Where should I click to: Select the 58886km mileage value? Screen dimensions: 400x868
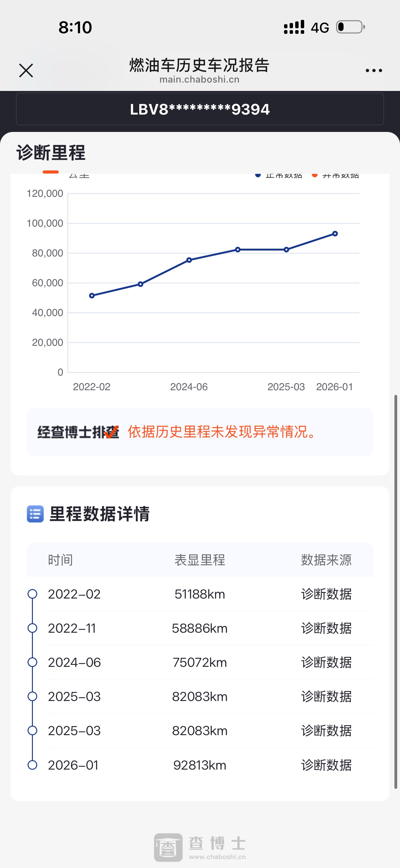click(x=200, y=628)
